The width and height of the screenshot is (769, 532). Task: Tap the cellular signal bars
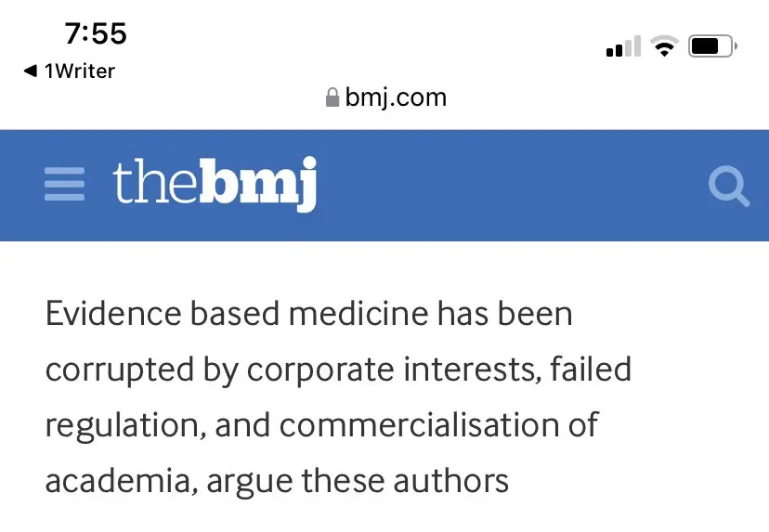(x=623, y=46)
